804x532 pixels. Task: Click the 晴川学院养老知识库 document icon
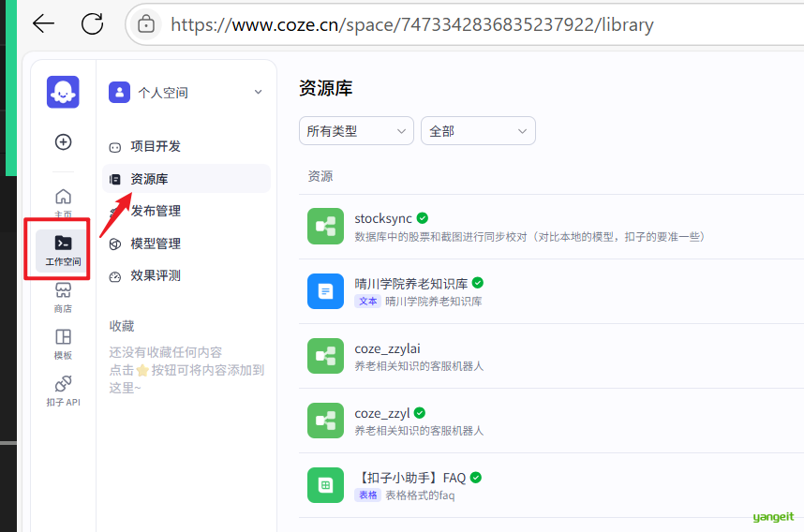[325, 291]
